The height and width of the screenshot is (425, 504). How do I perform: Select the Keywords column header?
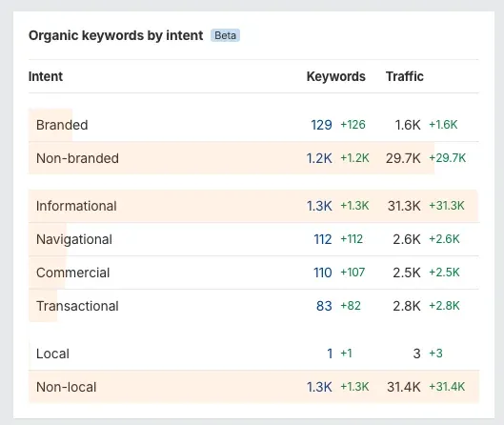(336, 76)
